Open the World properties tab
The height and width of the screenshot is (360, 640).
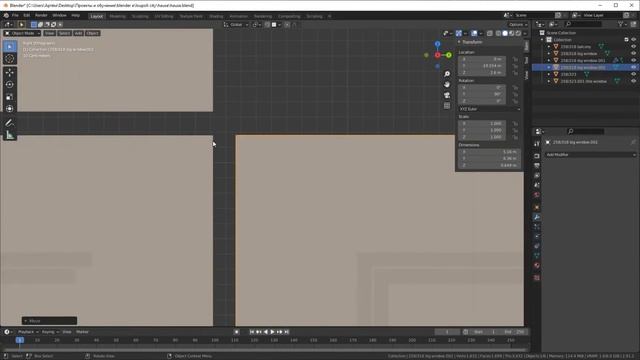pyautogui.click(x=537, y=195)
